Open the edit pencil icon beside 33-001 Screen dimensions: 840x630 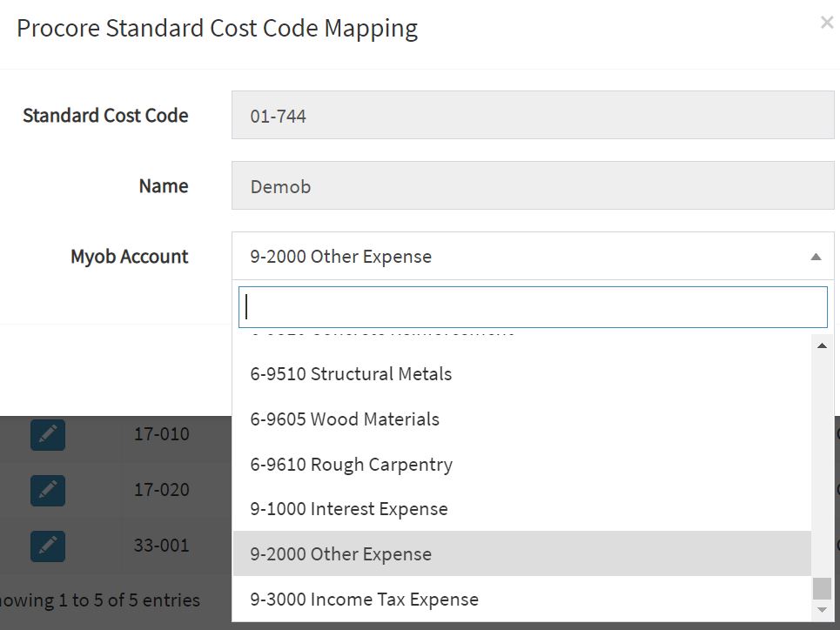point(47,546)
